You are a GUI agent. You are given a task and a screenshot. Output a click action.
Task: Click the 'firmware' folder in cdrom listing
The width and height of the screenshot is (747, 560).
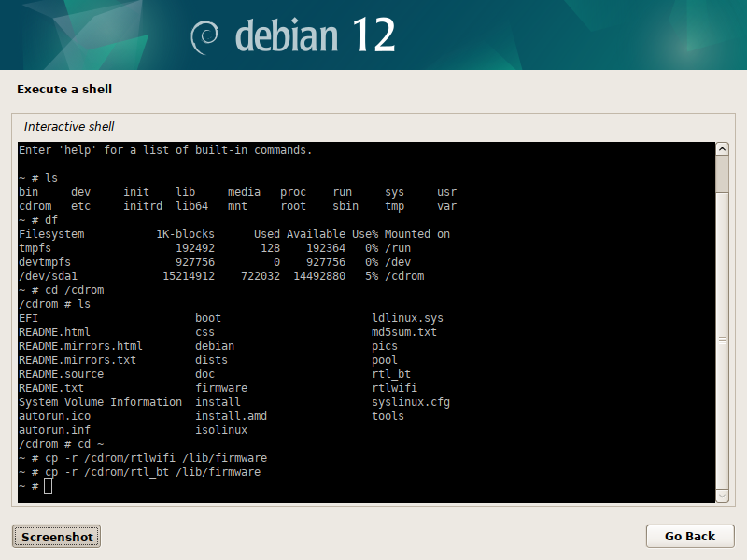click(221, 387)
